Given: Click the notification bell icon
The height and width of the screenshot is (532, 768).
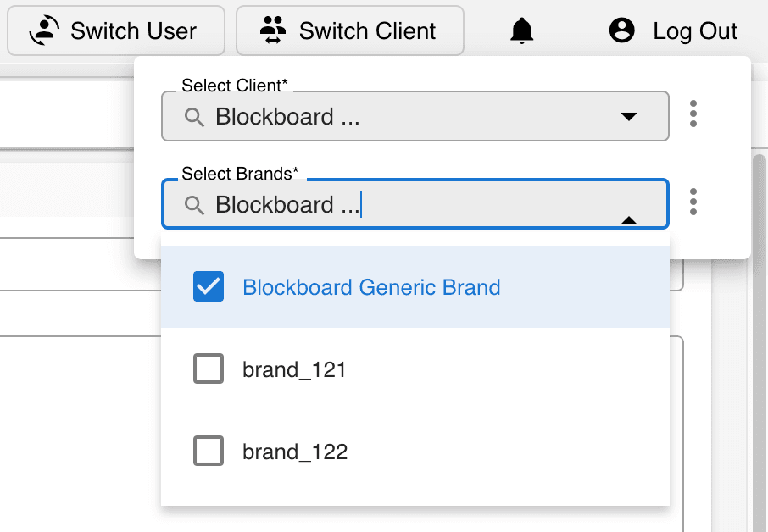Looking at the screenshot, I should click(x=521, y=30).
